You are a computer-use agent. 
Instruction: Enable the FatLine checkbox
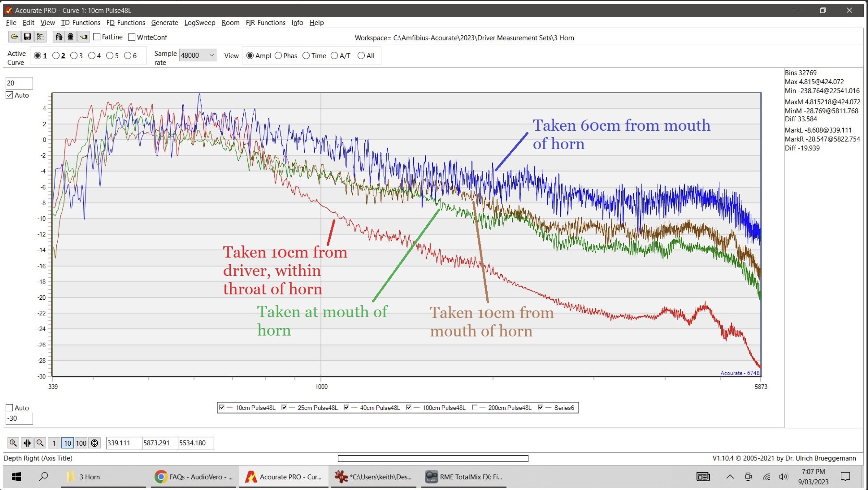click(97, 37)
